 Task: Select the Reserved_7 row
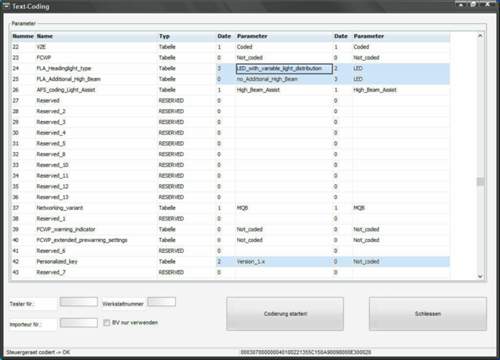(231, 272)
